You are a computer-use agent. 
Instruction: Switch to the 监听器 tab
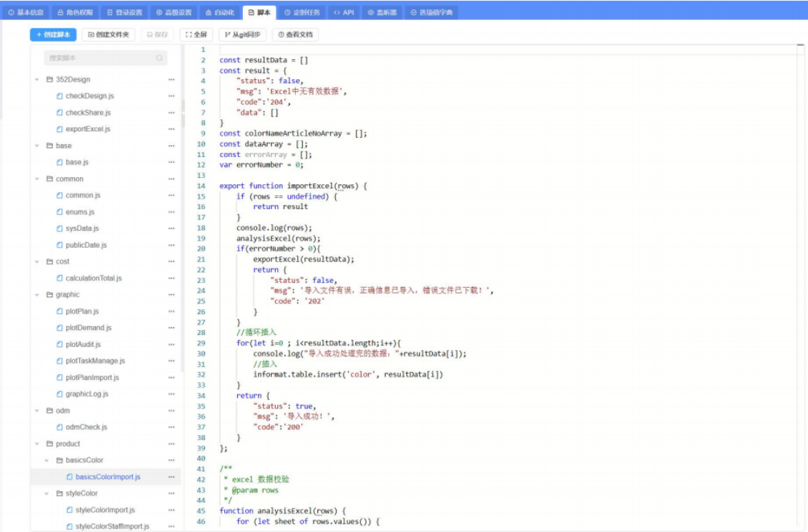381,12
